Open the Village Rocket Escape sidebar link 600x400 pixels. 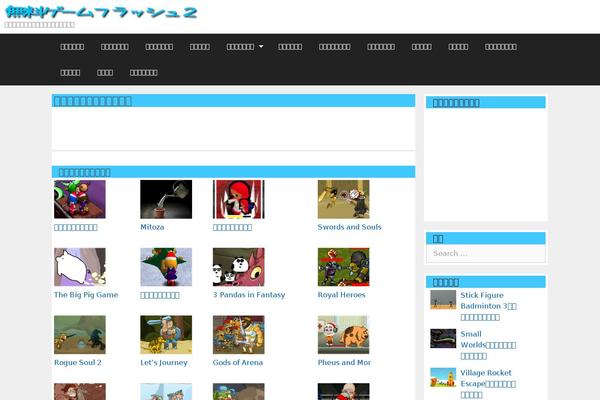click(488, 384)
